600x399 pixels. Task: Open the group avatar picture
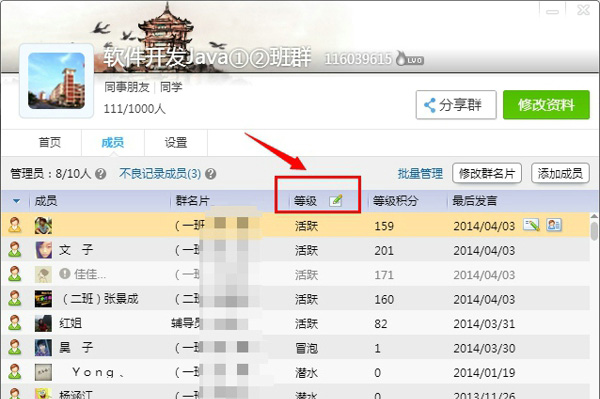[x=57, y=81]
